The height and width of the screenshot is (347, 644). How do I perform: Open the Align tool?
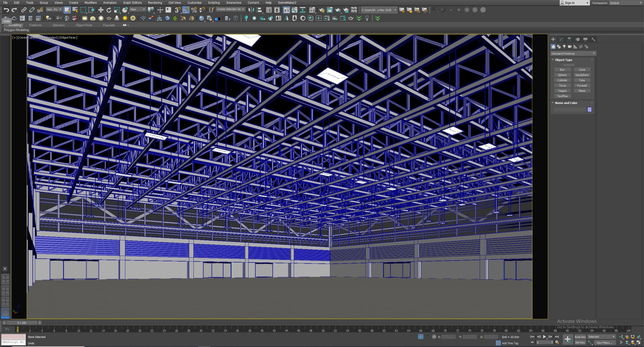[259, 10]
